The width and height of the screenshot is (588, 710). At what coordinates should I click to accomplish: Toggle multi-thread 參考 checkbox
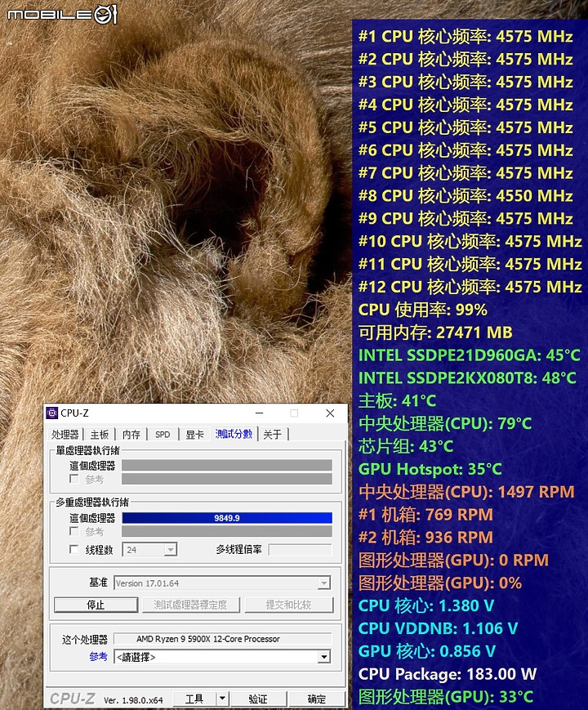click(x=73, y=531)
